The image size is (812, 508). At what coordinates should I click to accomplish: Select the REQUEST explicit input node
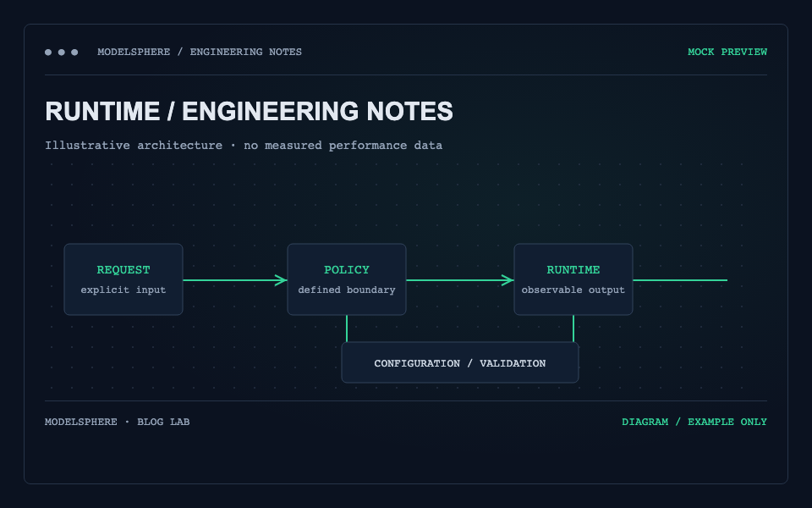point(123,279)
